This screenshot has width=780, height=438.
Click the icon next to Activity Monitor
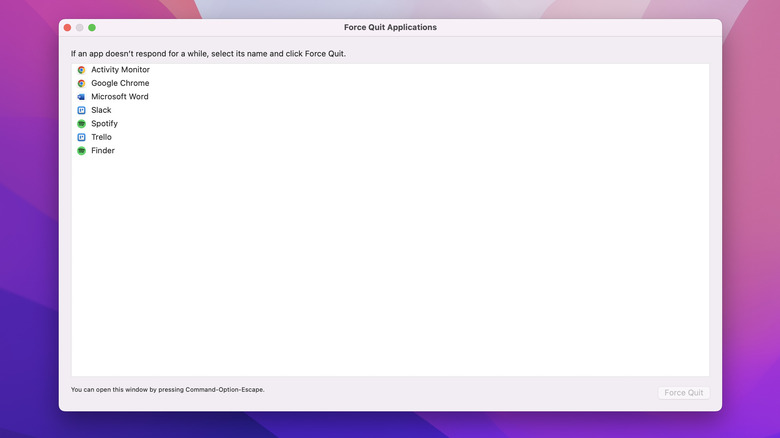[81, 70]
